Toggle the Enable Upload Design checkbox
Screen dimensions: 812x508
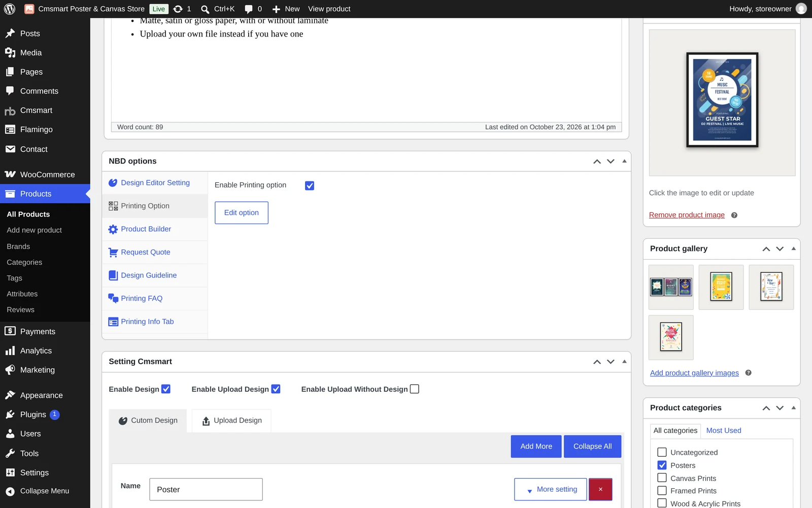tap(276, 389)
